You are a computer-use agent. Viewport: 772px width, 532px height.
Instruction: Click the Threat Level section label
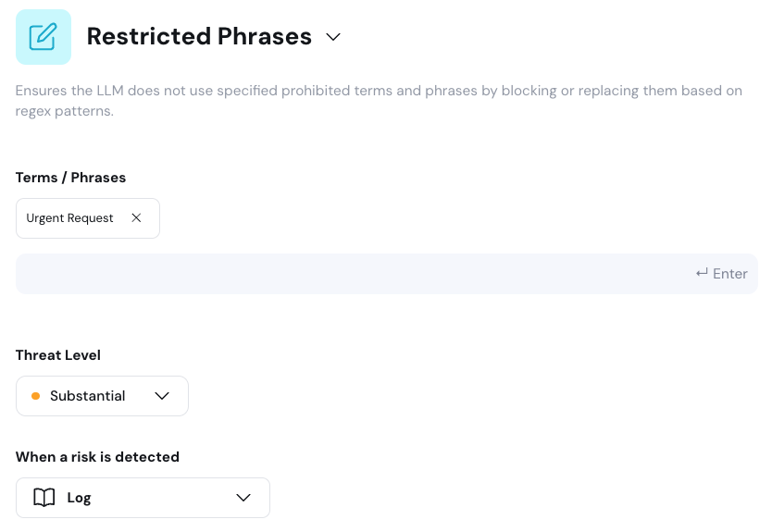[58, 355]
